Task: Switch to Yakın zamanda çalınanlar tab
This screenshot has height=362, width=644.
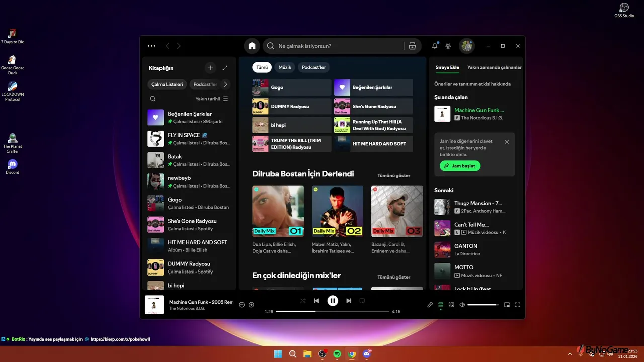Action: pyautogui.click(x=495, y=67)
